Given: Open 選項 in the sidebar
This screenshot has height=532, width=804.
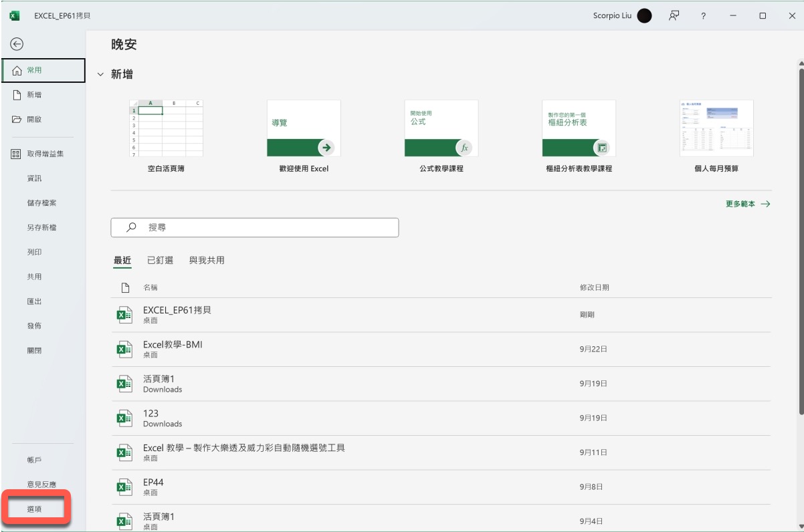Looking at the screenshot, I should click(x=35, y=509).
